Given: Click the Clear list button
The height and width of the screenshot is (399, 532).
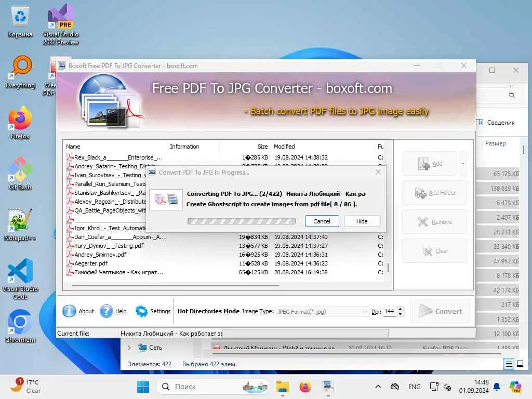Looking at the screenshot, I should click(434, 251).
